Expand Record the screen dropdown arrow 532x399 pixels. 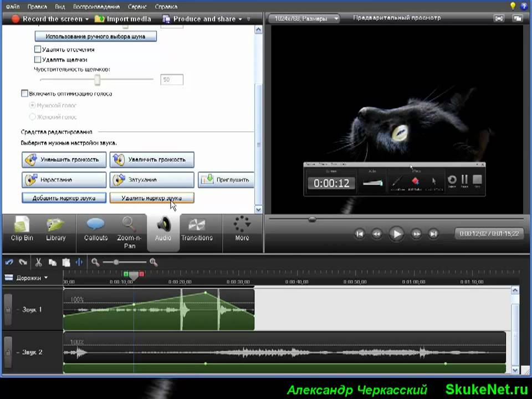click(87, 19)
